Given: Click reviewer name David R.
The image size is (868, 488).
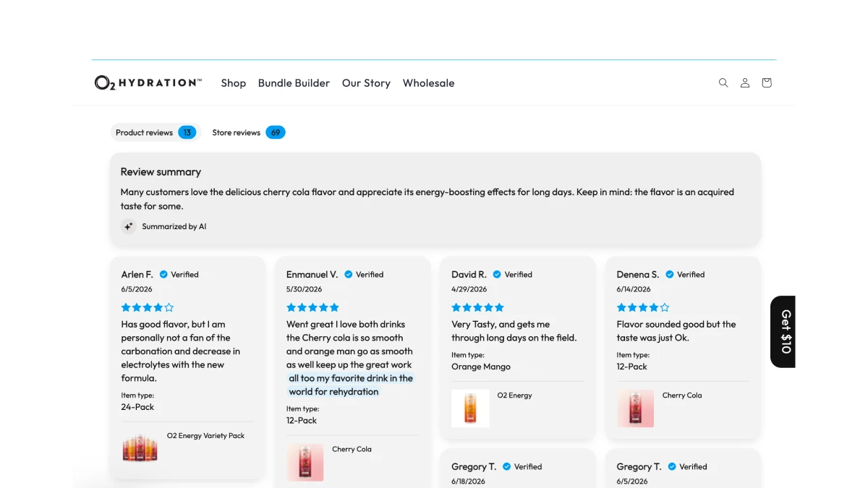Looking at the screenshot, I should 469,275.
